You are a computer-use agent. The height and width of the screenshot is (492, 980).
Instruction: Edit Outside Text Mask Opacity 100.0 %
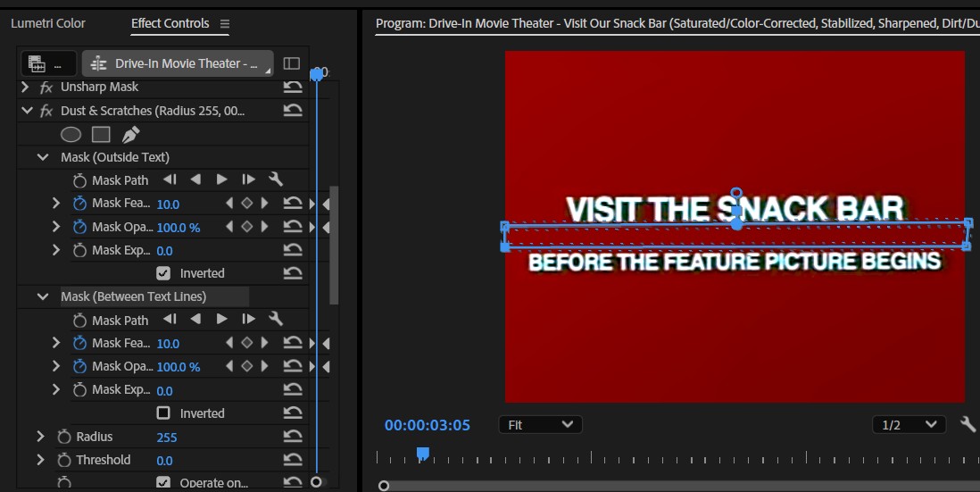[179, 228]
